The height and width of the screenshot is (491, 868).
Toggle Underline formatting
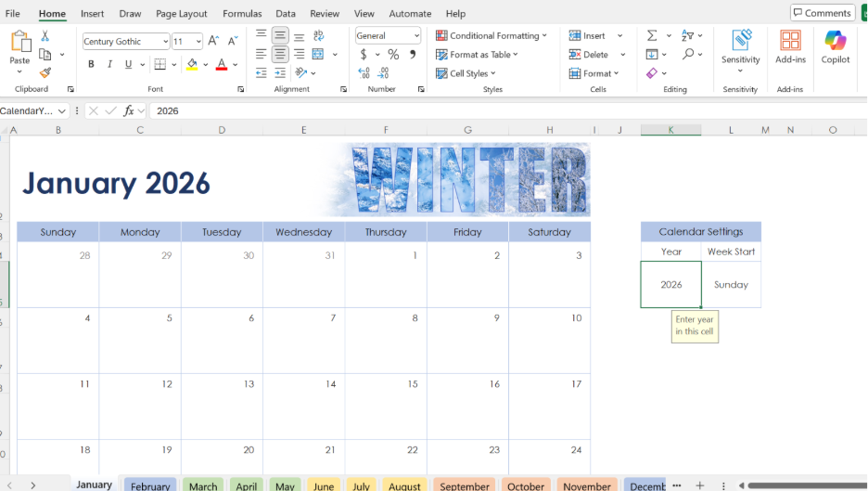[x=128, y=64]
